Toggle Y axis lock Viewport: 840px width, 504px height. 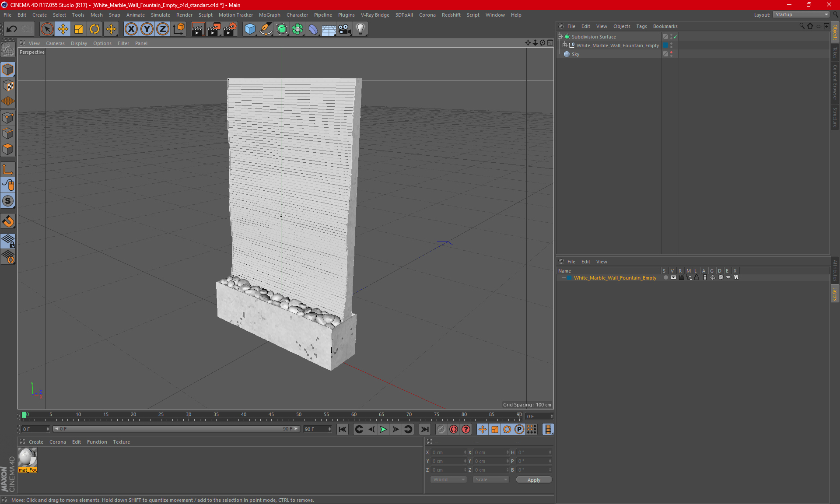147,29
